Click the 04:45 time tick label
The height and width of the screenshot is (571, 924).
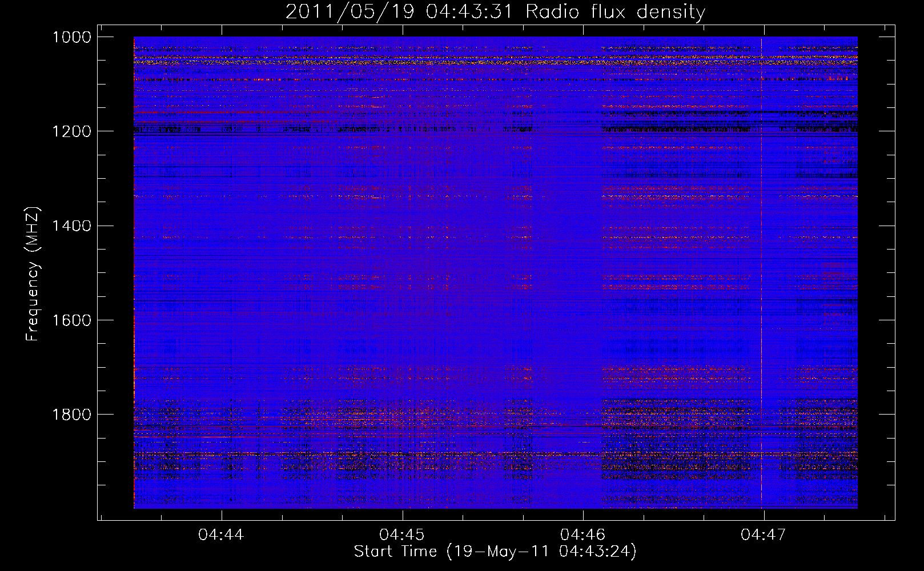pos(402,535)
